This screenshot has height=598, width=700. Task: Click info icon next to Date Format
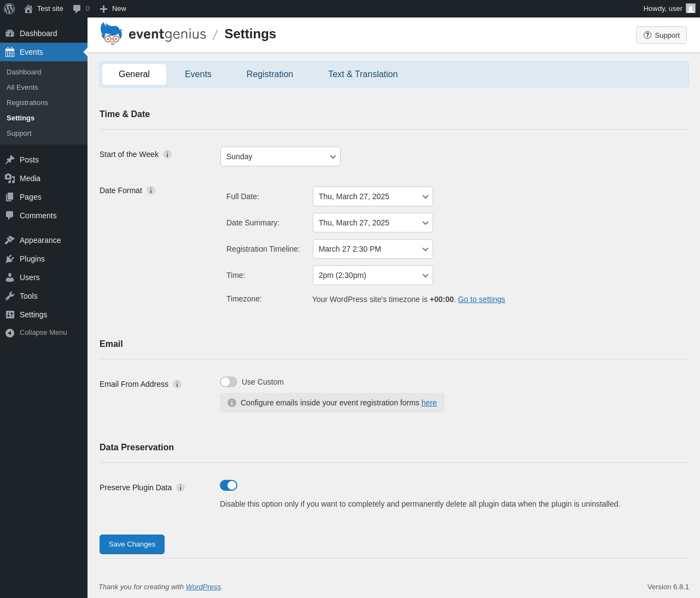(151, 190)
